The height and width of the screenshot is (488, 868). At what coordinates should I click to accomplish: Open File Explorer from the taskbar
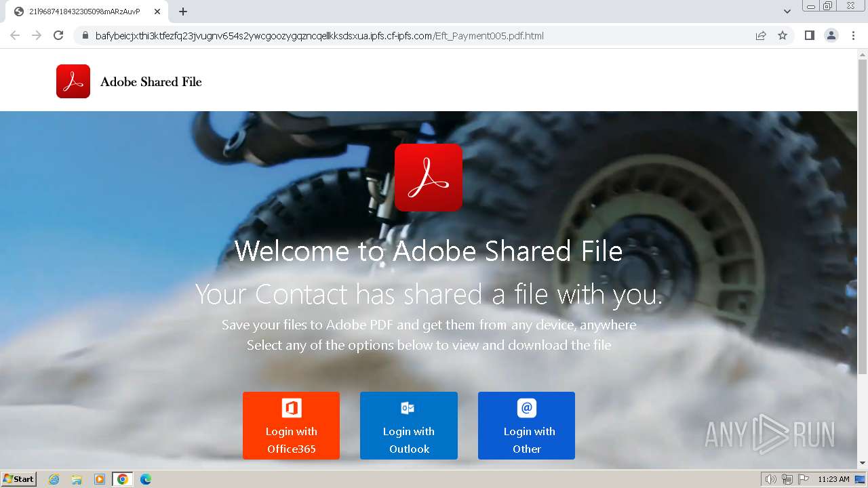(77, 479)
